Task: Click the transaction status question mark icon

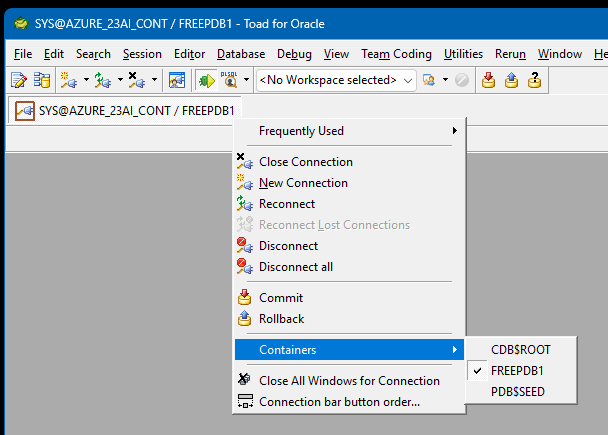Action: pyautogui.click(x=534, y=80)
